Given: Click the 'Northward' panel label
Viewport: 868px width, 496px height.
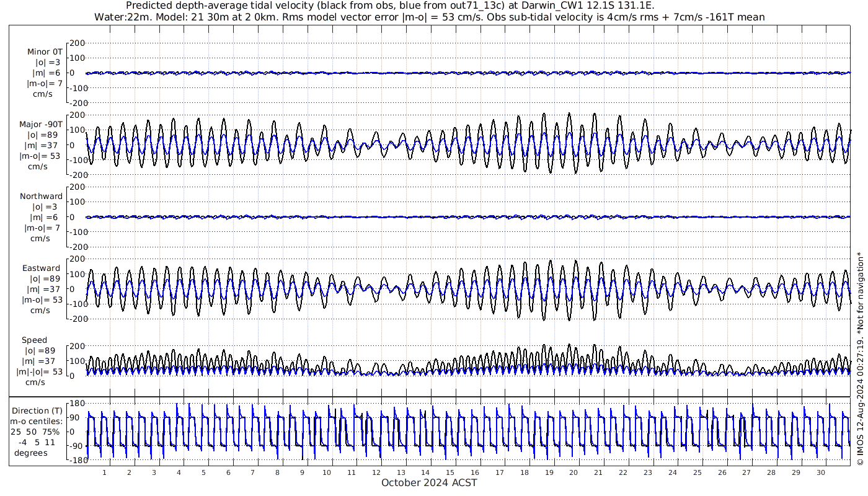Looking at the screenshot, I should pos(41,197).
